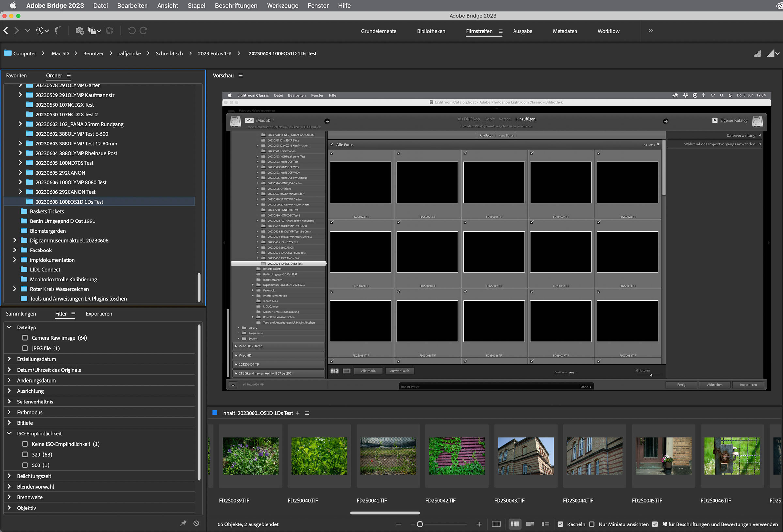Image resolution: width=783 pixels, height=532 pixels.
Task: Open the Sammlungen tab
Action: (x=21, y=314)
